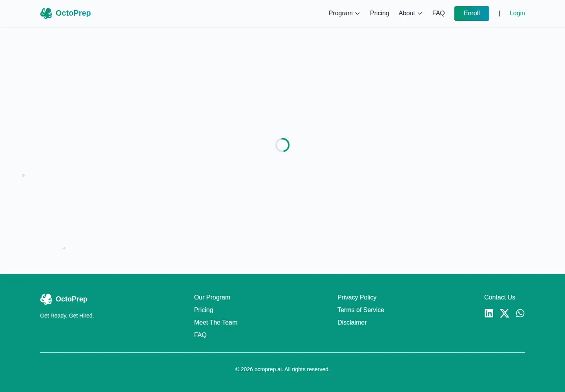This screenshot has width=565, height=392.
Task: Click the footer OctoPrep brand name
Action: point(71,299)
